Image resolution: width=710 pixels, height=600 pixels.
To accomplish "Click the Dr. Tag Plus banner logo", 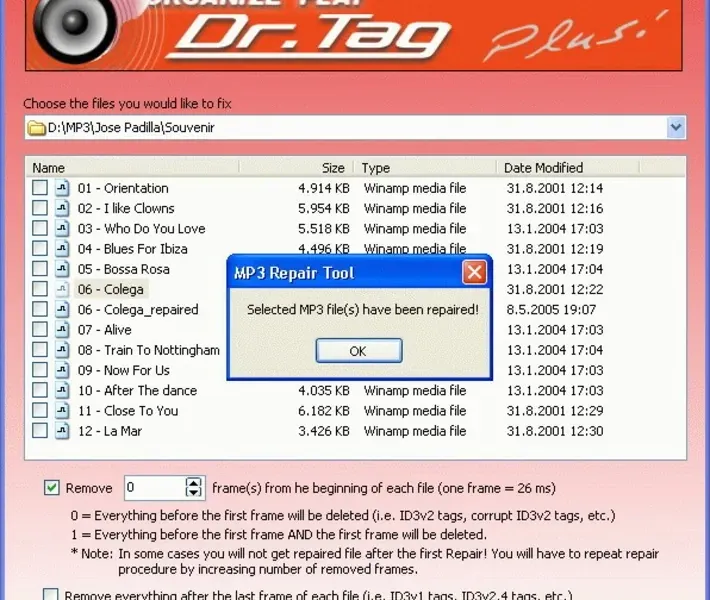I will pos(353,35).
